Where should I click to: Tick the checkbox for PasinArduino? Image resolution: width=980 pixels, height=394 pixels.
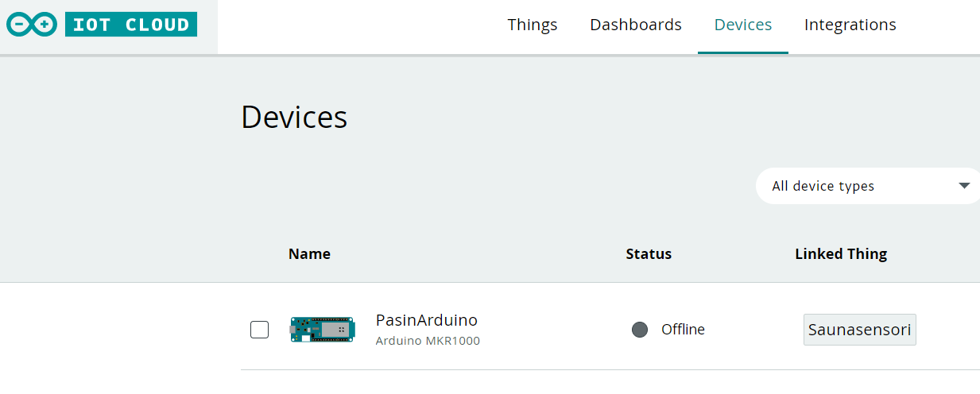coord(259,329)
